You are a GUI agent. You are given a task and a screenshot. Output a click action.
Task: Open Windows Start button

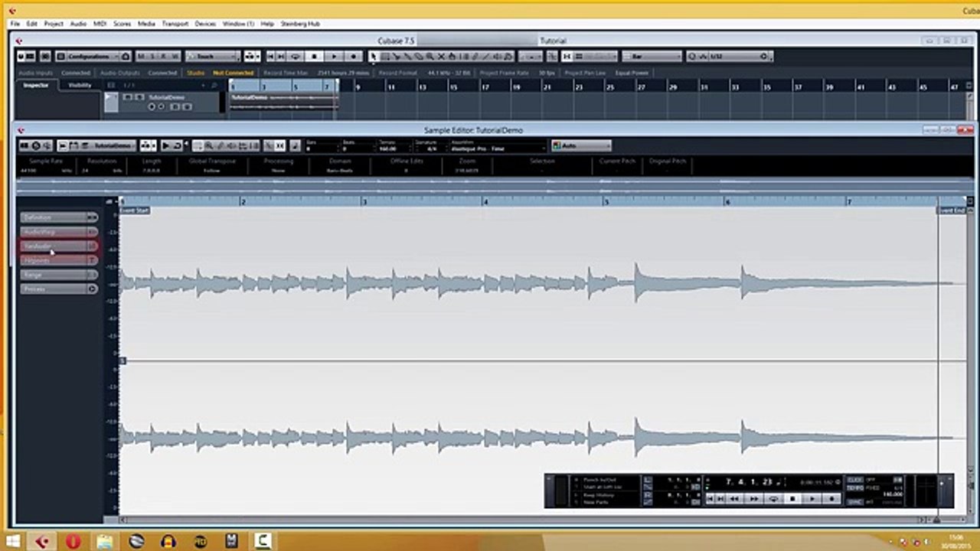point(14,542)
